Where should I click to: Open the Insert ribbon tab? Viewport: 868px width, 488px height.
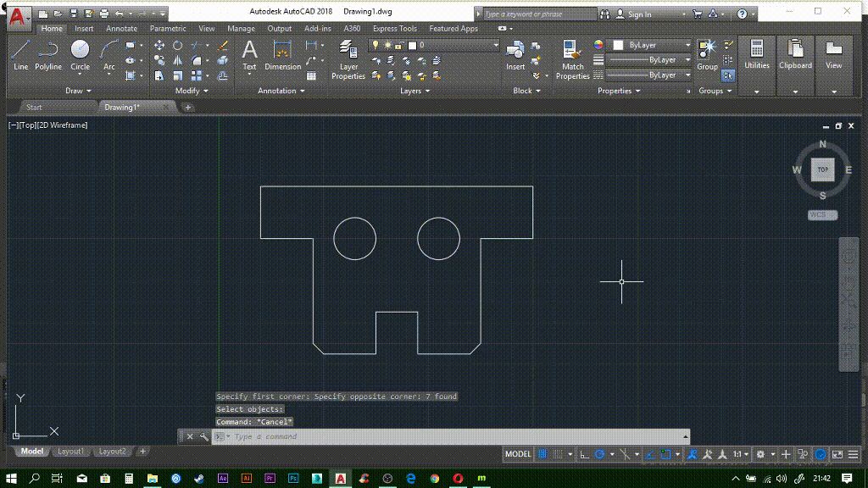click(84, 28)
